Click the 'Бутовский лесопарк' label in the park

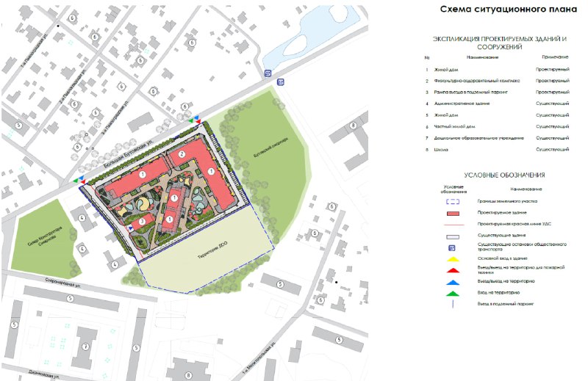[271, 148]
